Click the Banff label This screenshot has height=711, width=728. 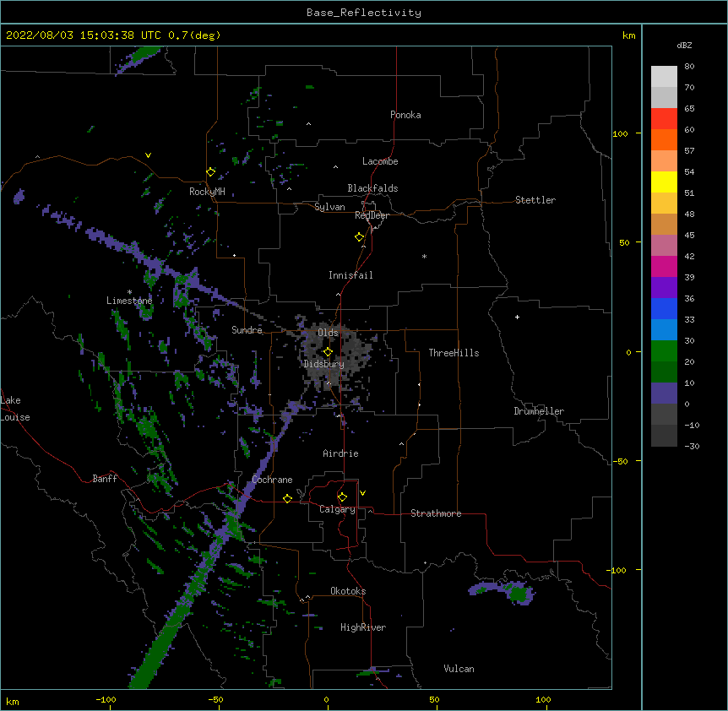click(105, 479)
